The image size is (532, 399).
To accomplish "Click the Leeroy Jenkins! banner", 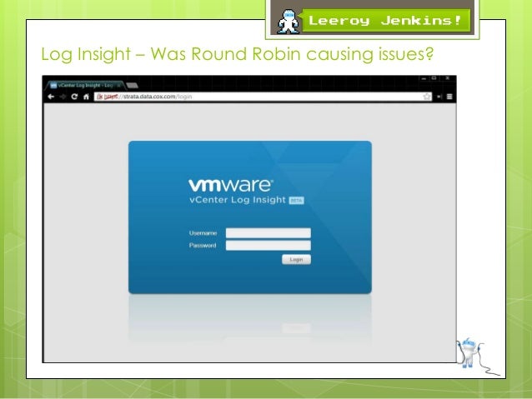I will pyautogui.click(x=386, y=21).
